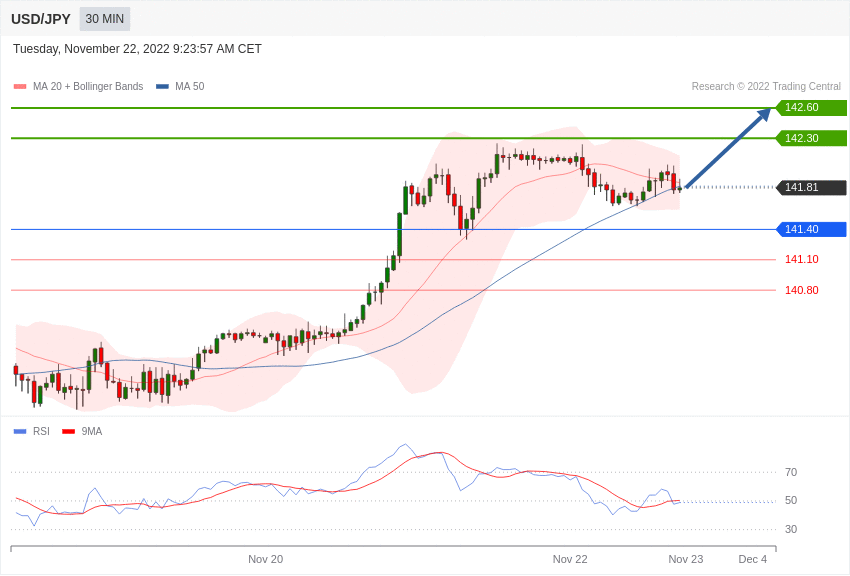Select the chart date and time text

137,49
